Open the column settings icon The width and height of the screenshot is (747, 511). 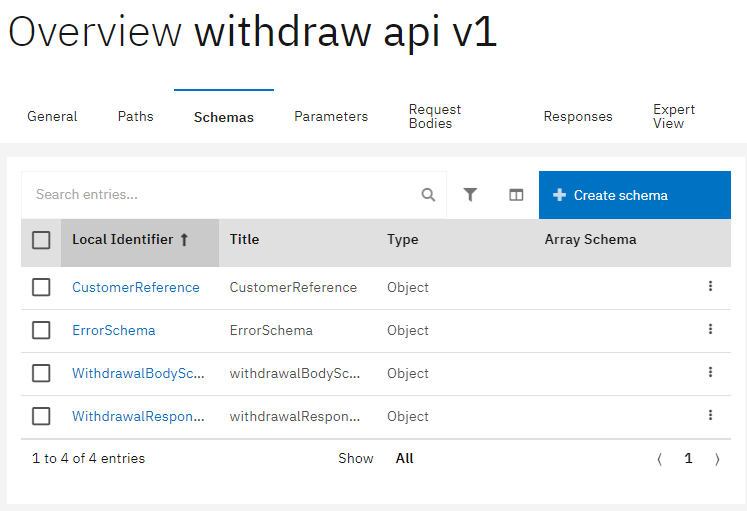516,195
